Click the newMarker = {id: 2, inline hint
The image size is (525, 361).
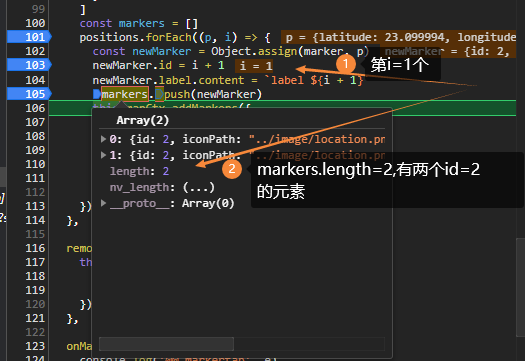click(x=448, y=52)
